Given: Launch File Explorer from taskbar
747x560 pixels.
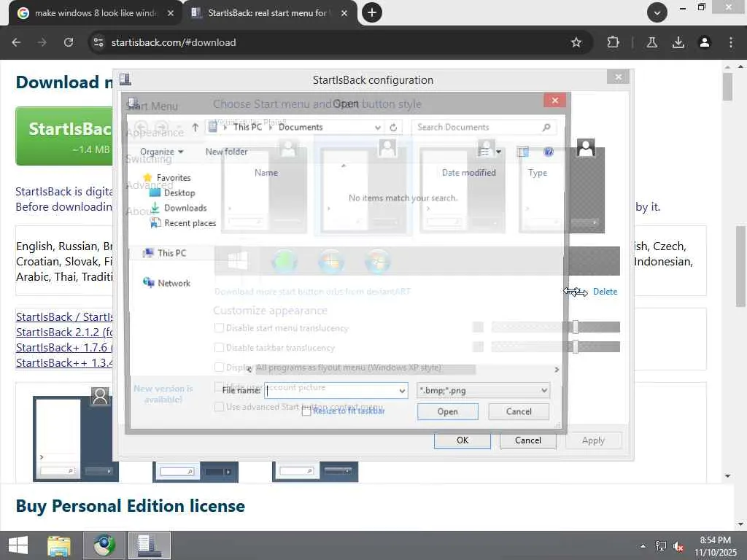Looking at the screenshot, I should click(x=59, y=545).
